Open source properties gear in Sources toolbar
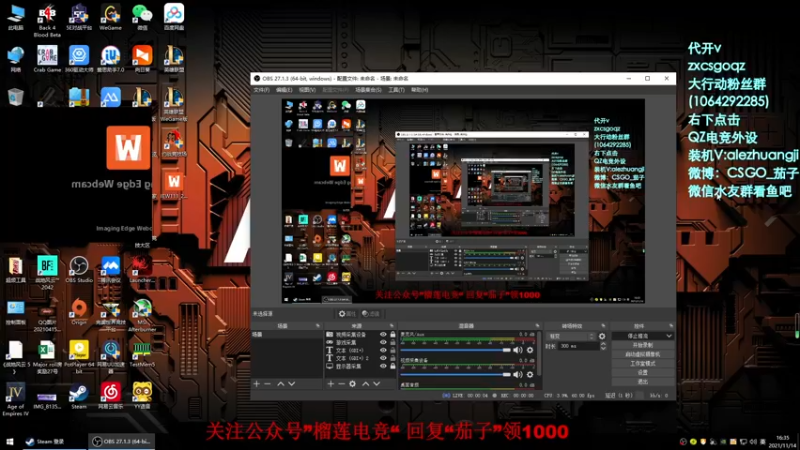The width and height of the screenshot is (800, 450). 353,384
